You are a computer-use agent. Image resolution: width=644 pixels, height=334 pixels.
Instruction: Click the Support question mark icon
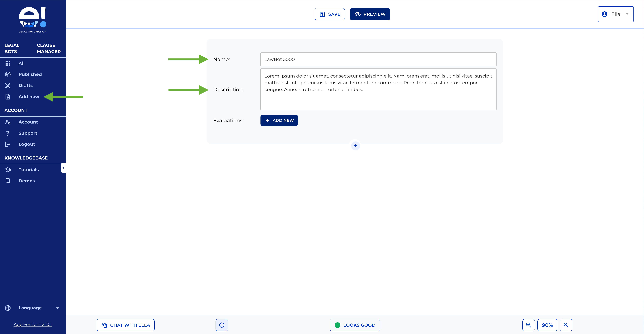coord(8,133)
